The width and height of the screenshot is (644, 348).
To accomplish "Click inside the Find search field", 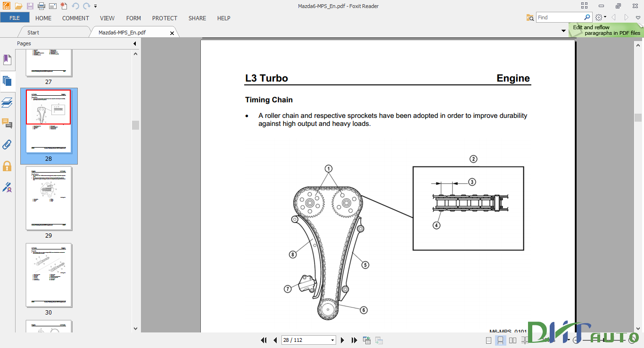I will [560, 17].
